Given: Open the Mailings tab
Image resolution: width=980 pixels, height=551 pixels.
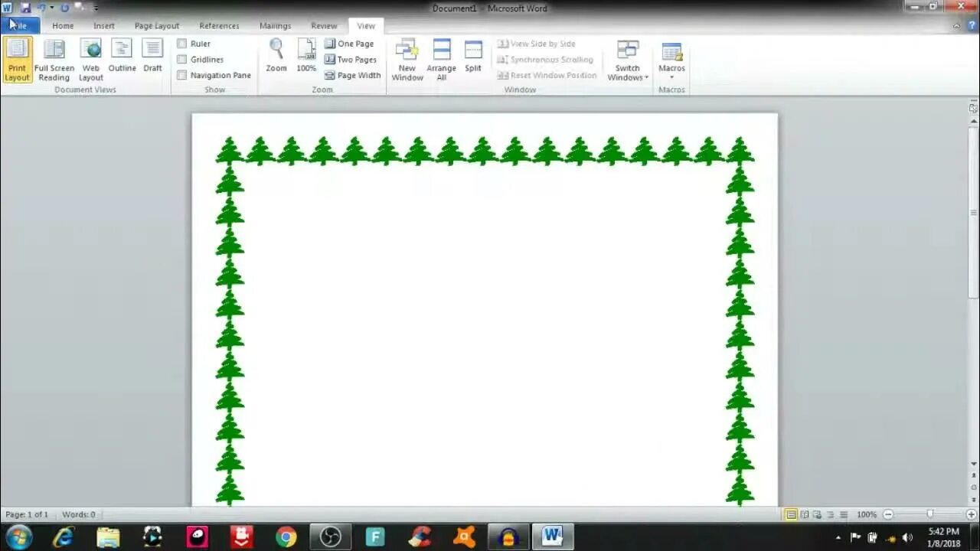Looking at the screenshot, I should tap(275, 26).
